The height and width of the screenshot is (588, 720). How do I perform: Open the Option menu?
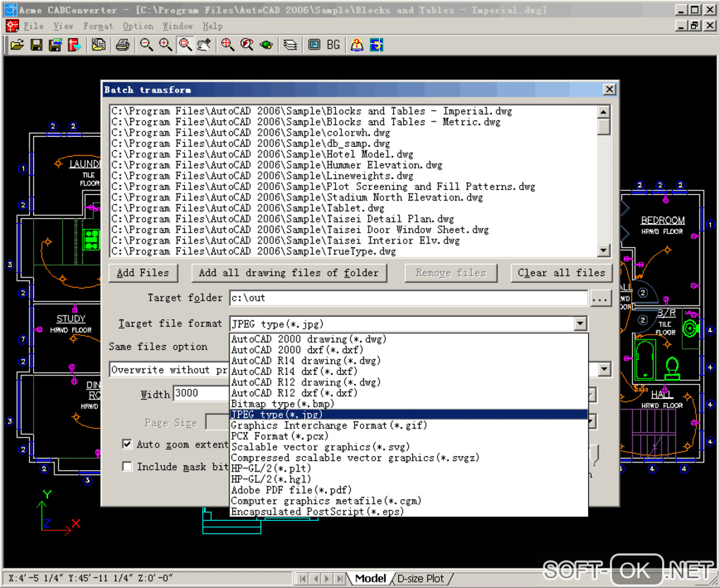point(138,26)
